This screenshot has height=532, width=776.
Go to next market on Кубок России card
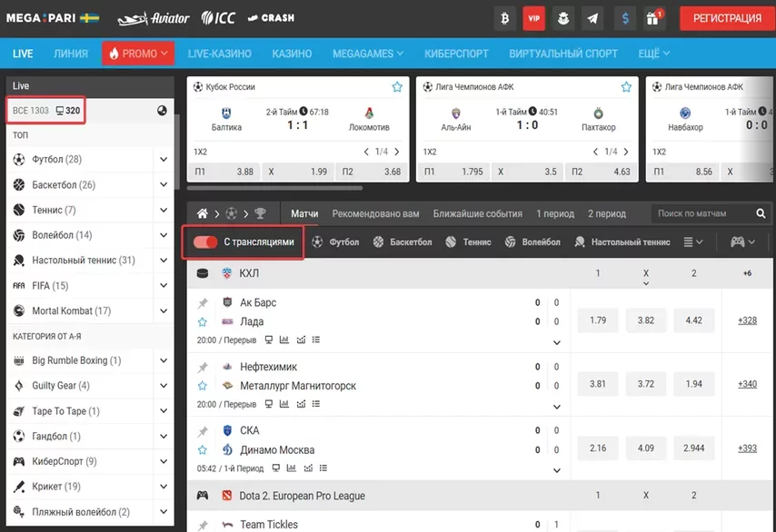point(397,152)
